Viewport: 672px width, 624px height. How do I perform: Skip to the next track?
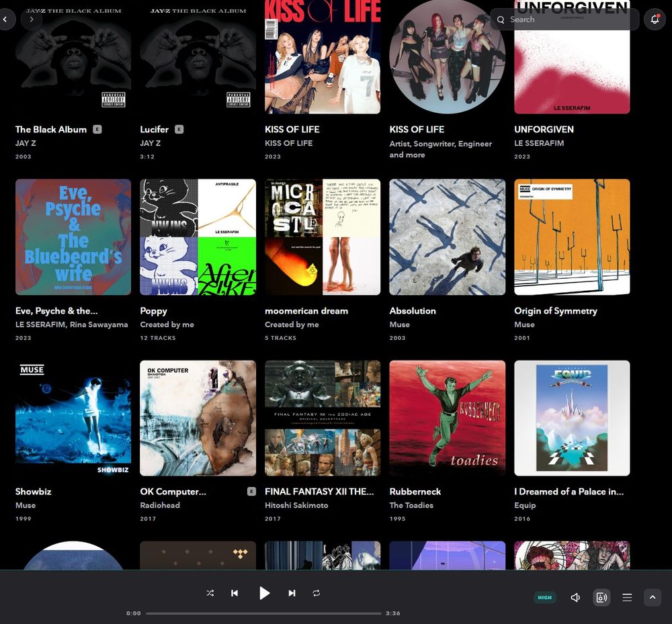292,593
